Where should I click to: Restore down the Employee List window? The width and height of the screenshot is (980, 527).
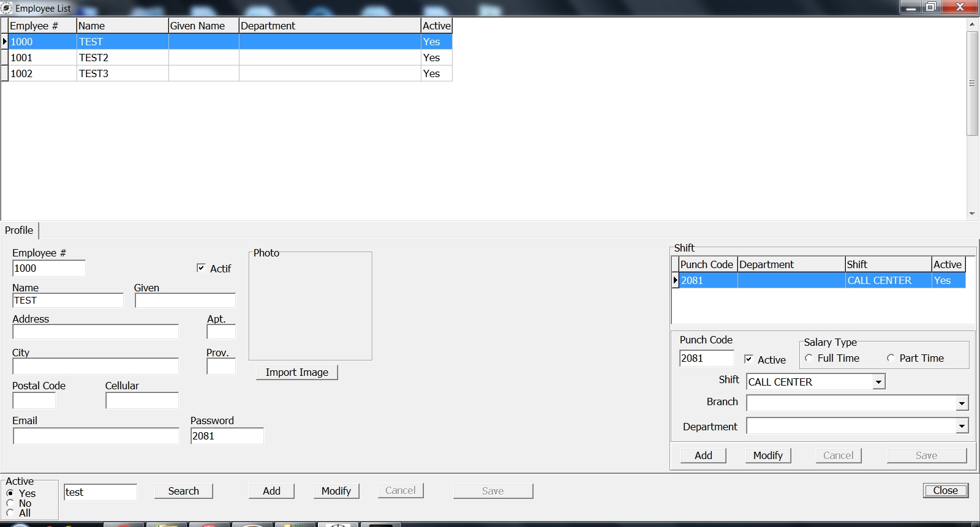tap(930, 7)
